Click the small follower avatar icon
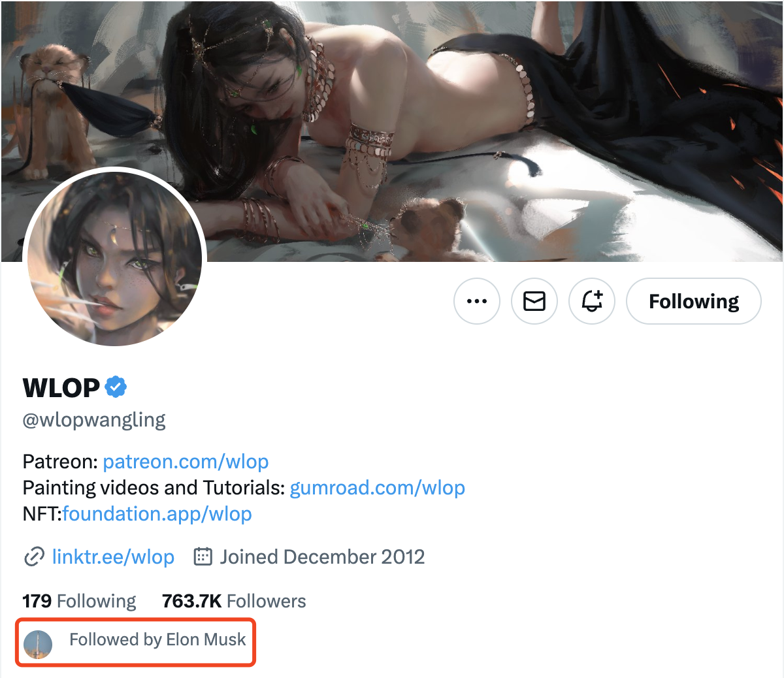The height and width of the screenshot is (678, 784). (x=38, y=644)
